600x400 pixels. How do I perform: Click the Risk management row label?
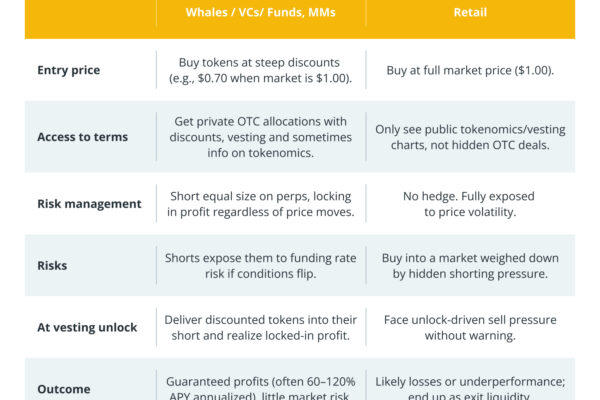(x=89, y=203)
